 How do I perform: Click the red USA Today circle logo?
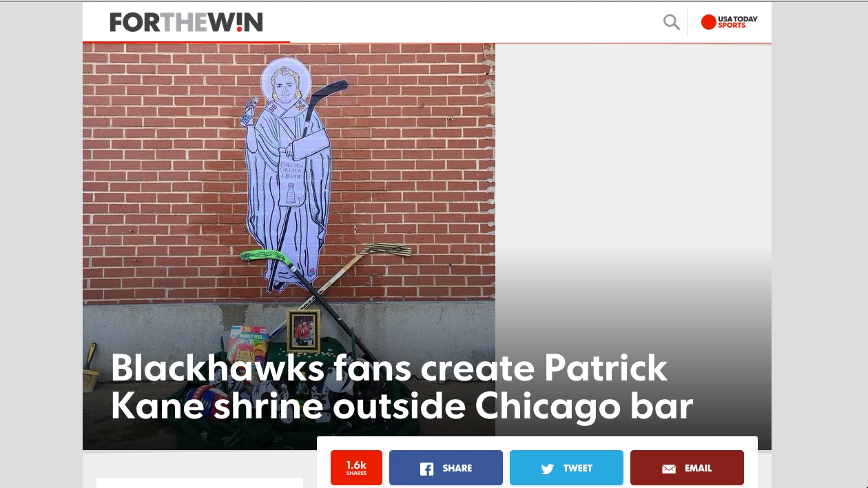(x=709, y=22)
